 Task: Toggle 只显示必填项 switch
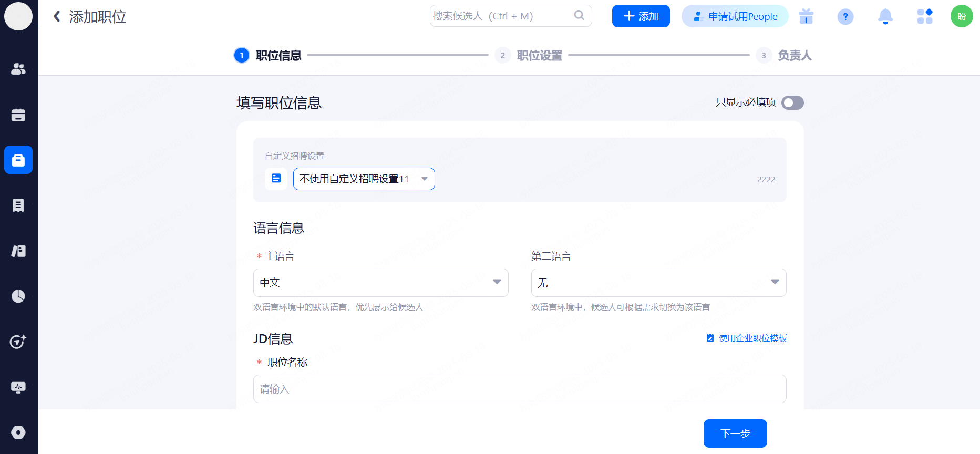(x=792, y=102)
